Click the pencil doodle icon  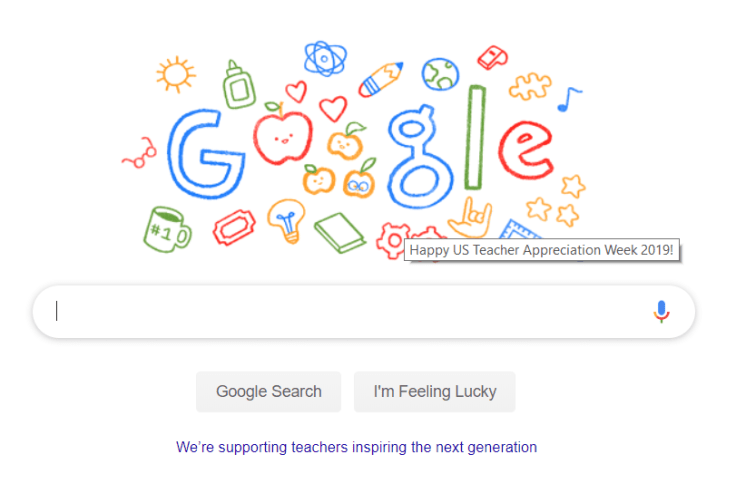click(x=380, y=79)
